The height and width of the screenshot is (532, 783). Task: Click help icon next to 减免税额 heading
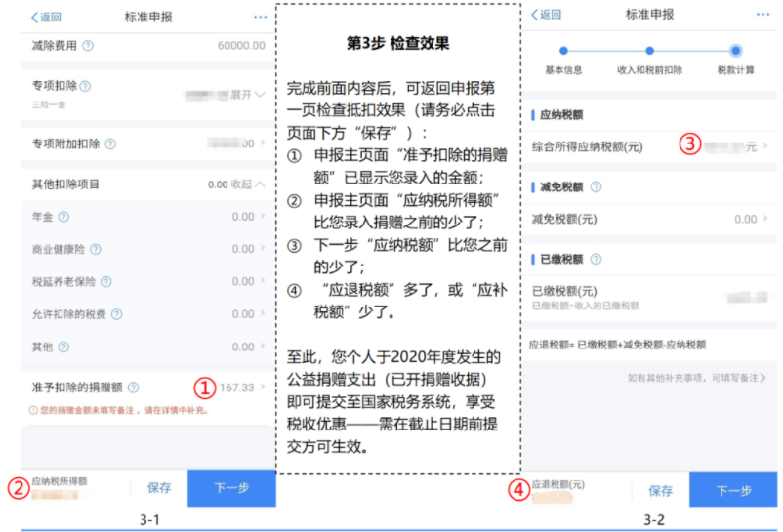click(596, 187)
